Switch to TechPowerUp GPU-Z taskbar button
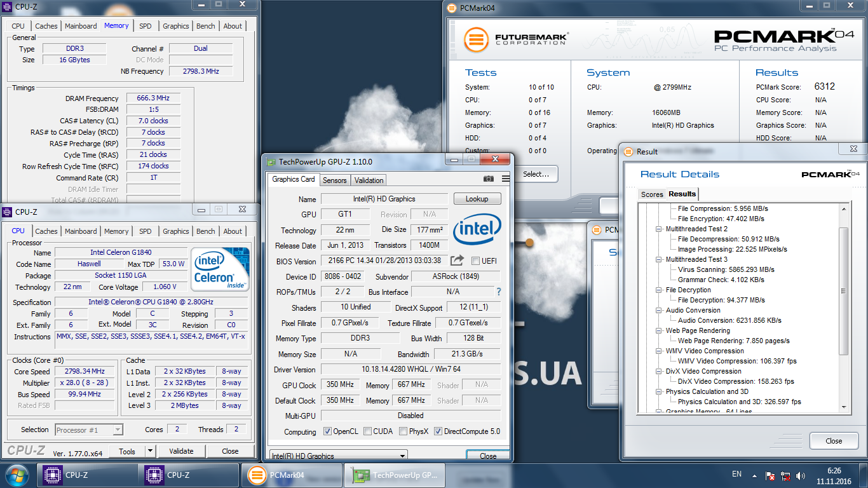The width and height of the screenshot is (868, 488). pos(394,475)
